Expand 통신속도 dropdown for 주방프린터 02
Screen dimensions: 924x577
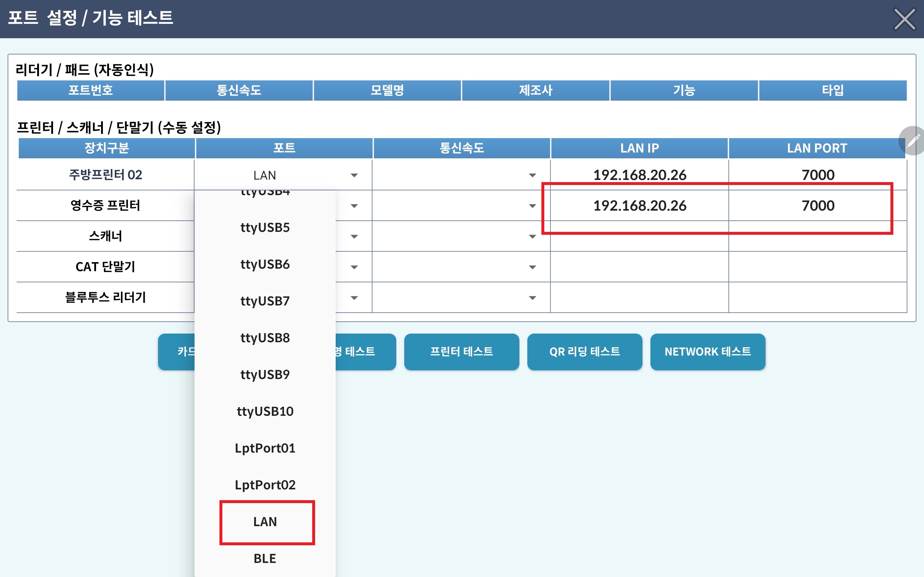(x=532, y=175)
